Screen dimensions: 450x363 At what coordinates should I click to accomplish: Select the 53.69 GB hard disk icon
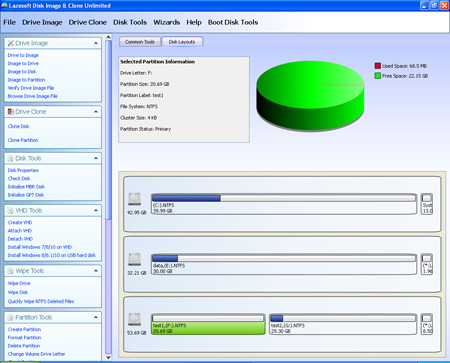pos(135,319)
